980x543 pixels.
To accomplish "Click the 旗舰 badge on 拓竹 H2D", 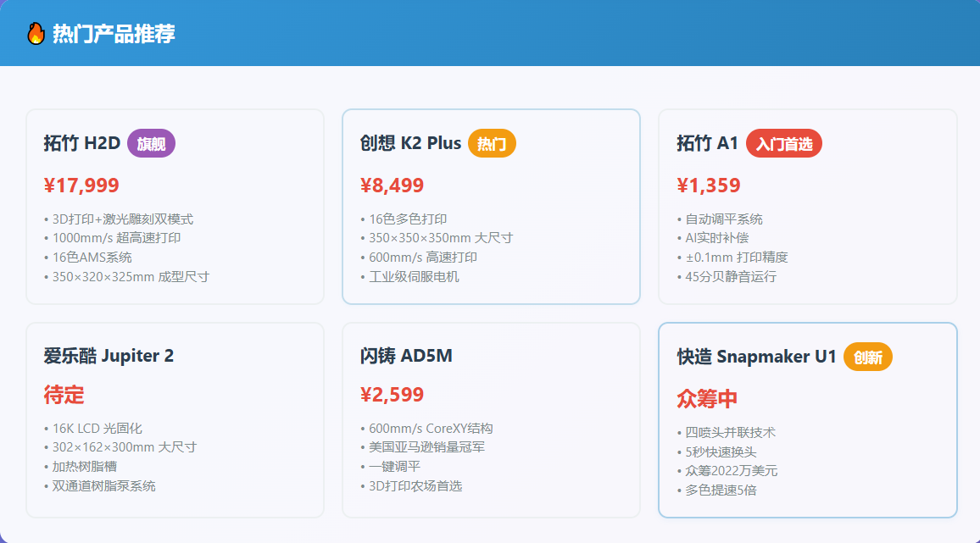I will click(x=151, y=143).
